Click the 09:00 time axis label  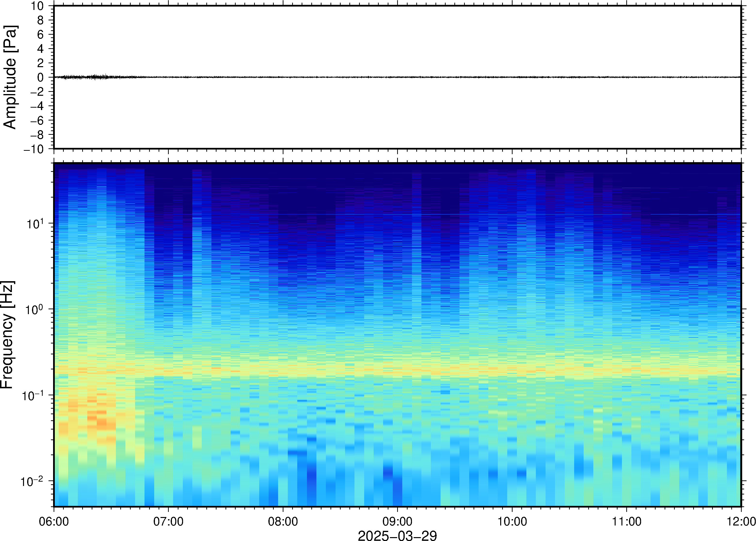coord(397,521)
